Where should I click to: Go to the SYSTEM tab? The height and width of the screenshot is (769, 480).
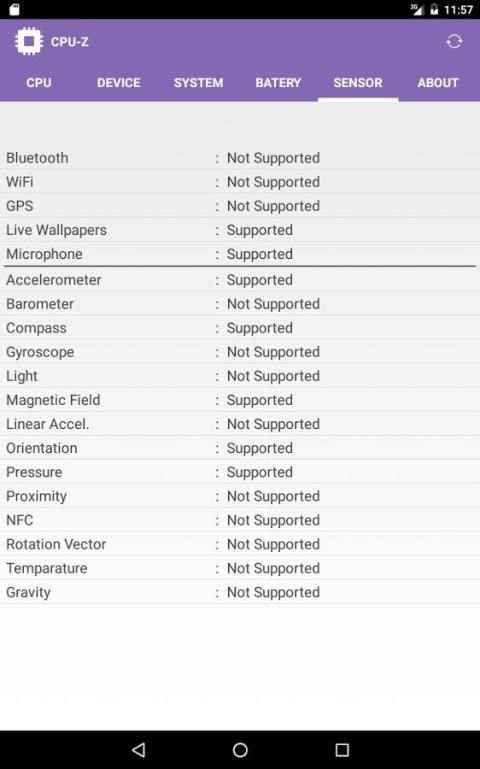coord(199,82)
